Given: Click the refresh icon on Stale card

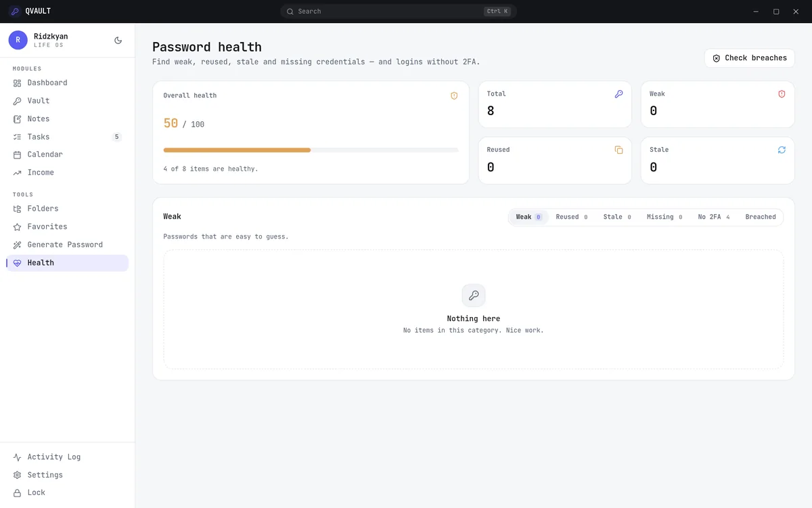Looking at the screenshot, I should click(782, 150).
